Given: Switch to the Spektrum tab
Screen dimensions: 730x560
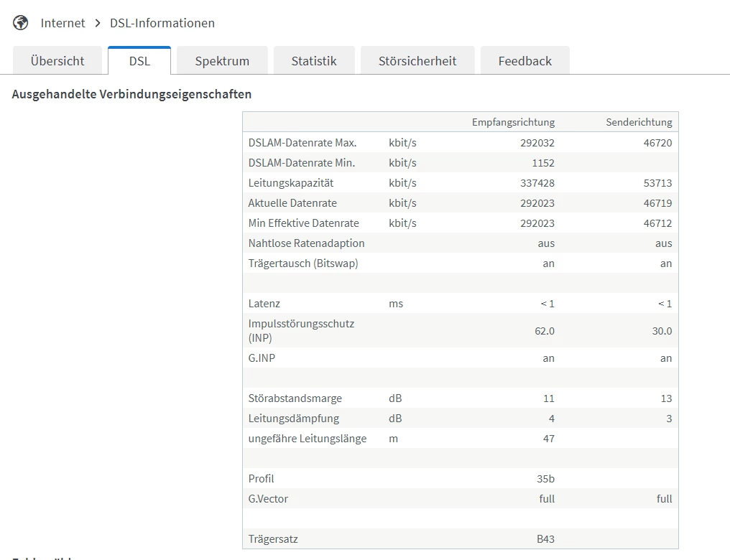Looking at the screenshot, I should [x=222, y=61].
